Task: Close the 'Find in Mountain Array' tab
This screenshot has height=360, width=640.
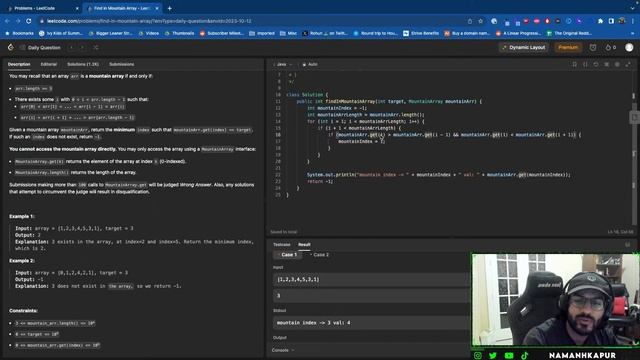Action: 157,8
